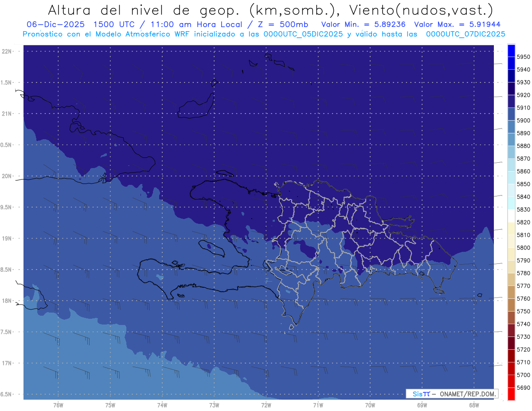
Task: Click the bright red swatch below the 5690 label
Action: [x=511, y=394]
